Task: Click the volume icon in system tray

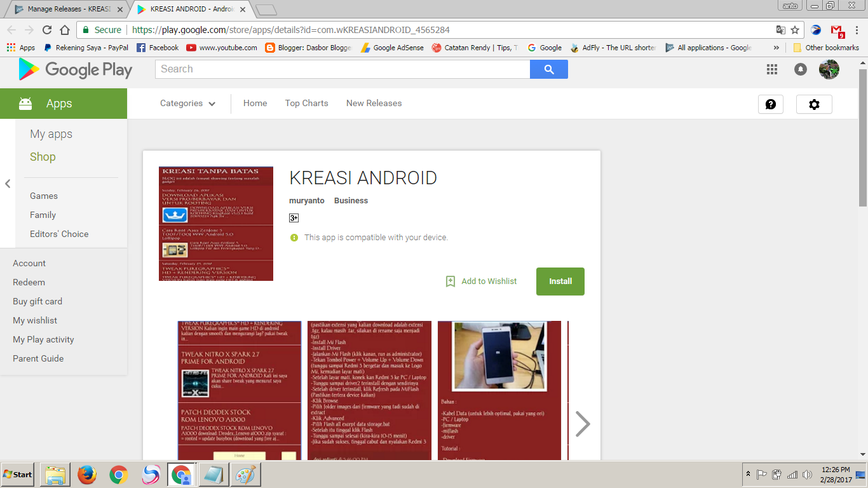Action: point(808,475)
